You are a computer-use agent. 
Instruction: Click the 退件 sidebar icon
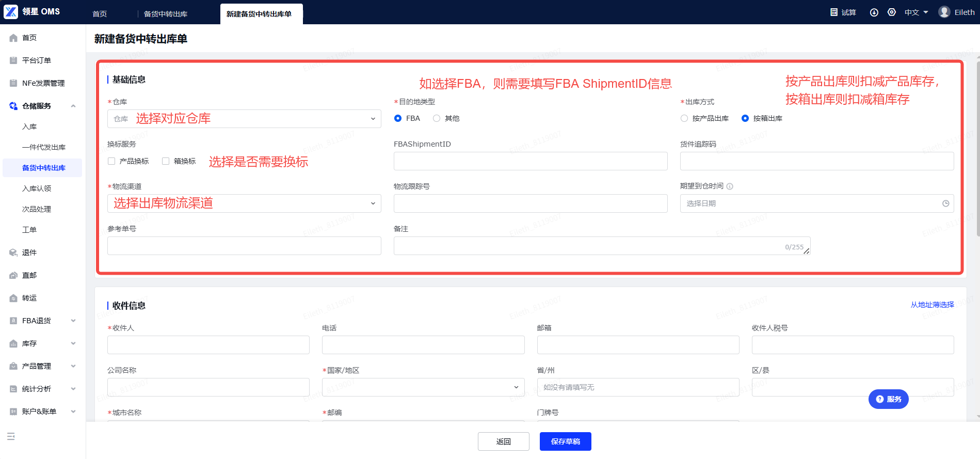pos(13,252)
